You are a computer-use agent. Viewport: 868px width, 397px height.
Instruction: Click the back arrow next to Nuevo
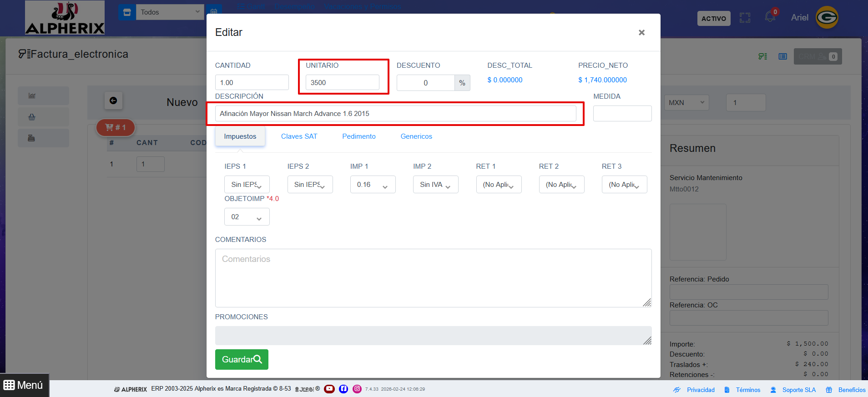[113, 101]
